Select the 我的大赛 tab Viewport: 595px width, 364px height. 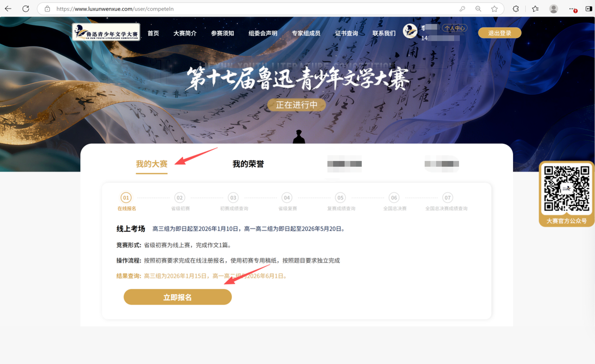(152, 164)
